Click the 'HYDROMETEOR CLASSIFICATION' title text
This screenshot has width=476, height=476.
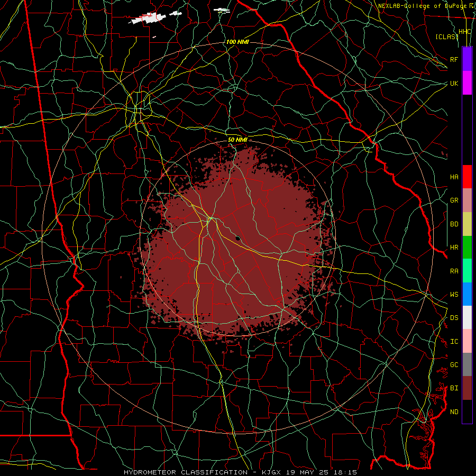(x=186, y=472)
